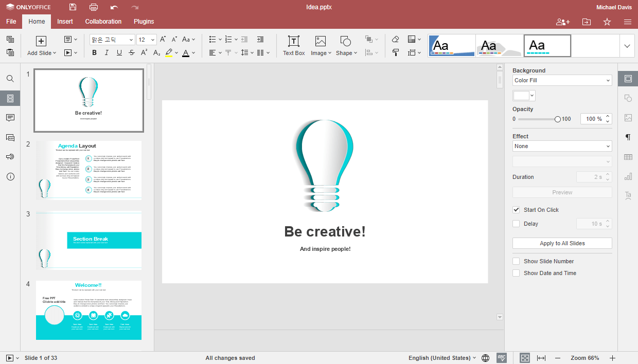Toggle Strikethrough formatting
This screenshot has width=638, height=364.
[132, 52]
